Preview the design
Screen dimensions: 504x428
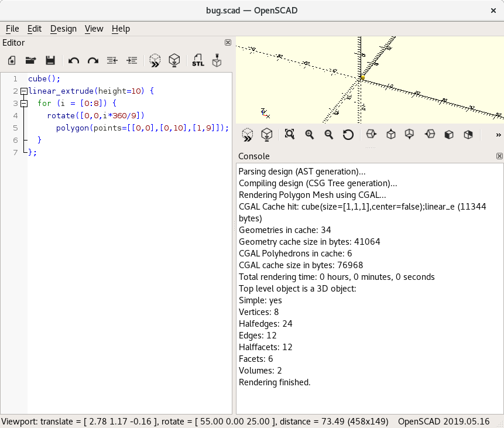coord(155,60)
